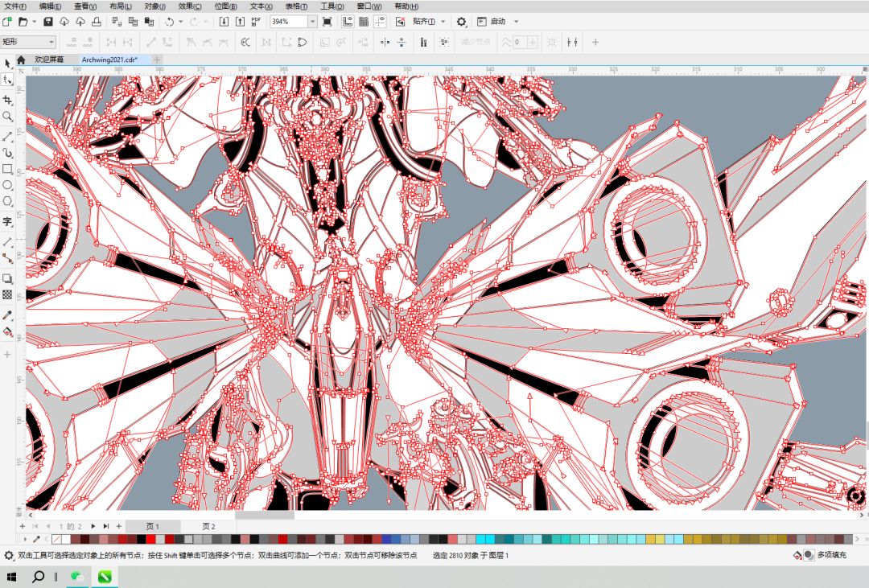869x588 pixels.
Task: Open the taskbar search magnifier
Action: click(x=38, y=577)
